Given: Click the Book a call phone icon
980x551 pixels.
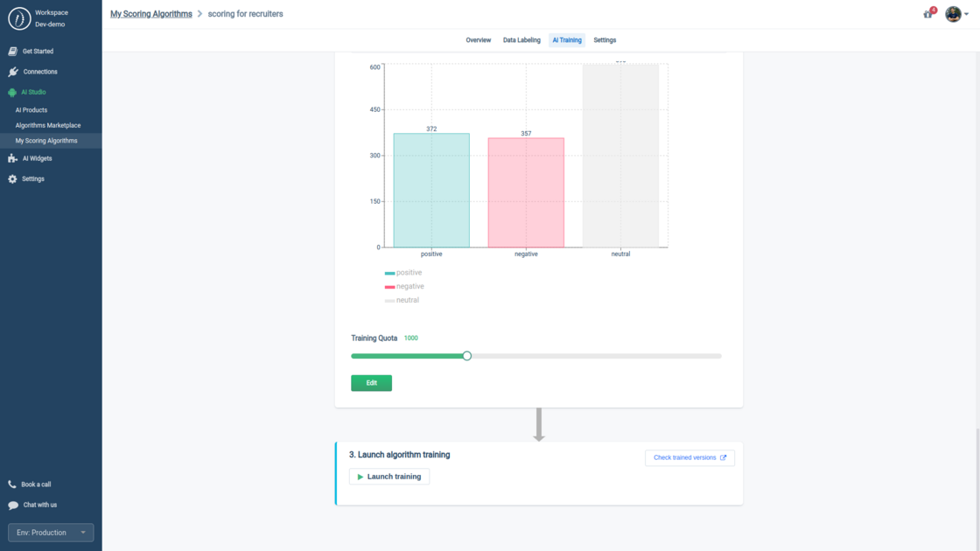Looking at the screenshot, I should [12, 485].
